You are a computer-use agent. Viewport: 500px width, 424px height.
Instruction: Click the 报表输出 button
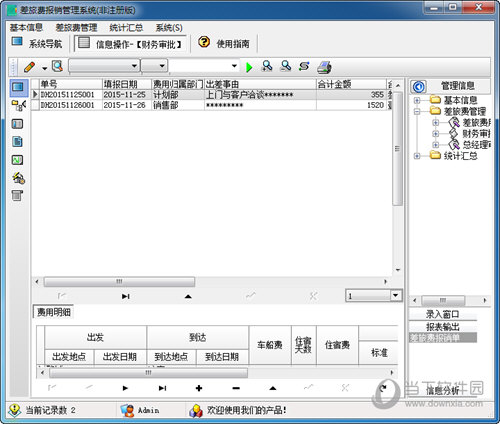(443, 326)
